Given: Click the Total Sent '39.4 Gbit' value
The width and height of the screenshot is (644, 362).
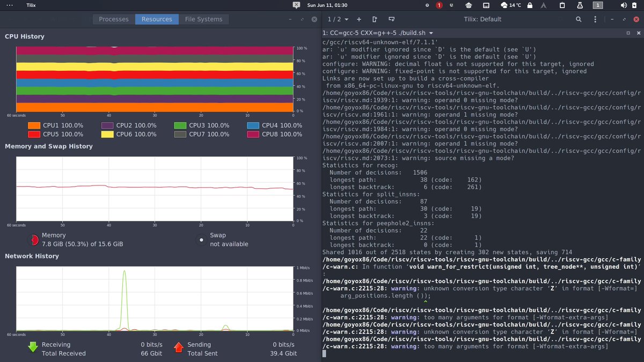Looking at the screenshot, I should 283,353.
